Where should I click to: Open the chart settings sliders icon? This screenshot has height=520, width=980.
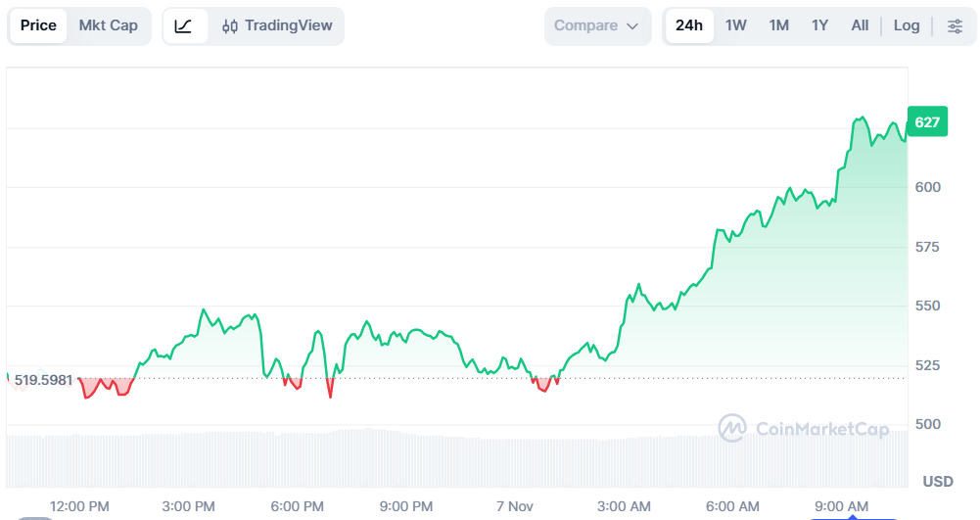pyautogui.click(x=955, y=25)
